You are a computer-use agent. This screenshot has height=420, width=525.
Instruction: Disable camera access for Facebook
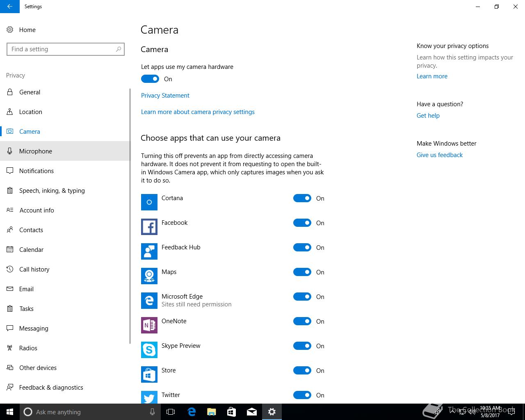point(302,223)
